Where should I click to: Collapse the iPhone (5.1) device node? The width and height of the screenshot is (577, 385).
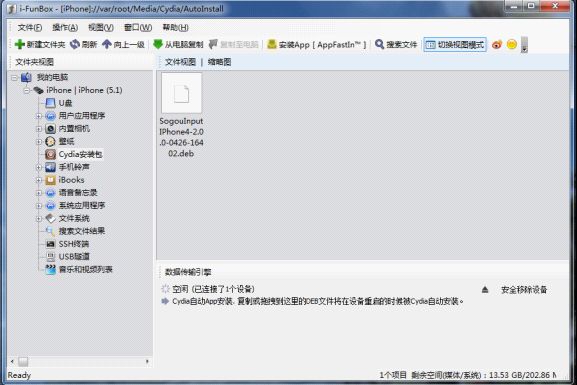coord(26,91)
